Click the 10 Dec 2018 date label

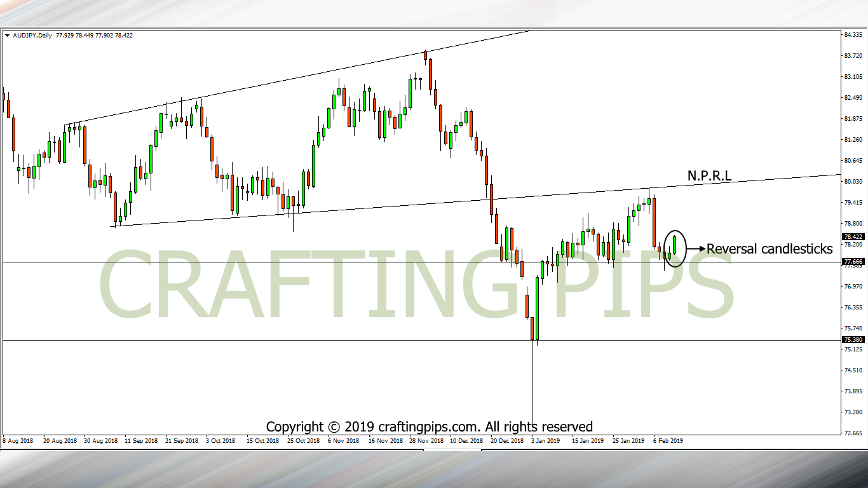466,440
